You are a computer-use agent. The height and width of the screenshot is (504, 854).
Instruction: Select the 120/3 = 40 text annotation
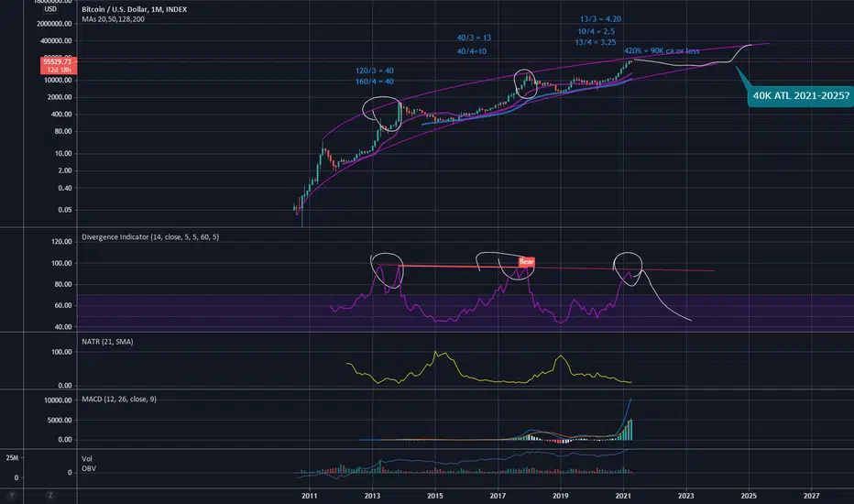pos(375,71)
